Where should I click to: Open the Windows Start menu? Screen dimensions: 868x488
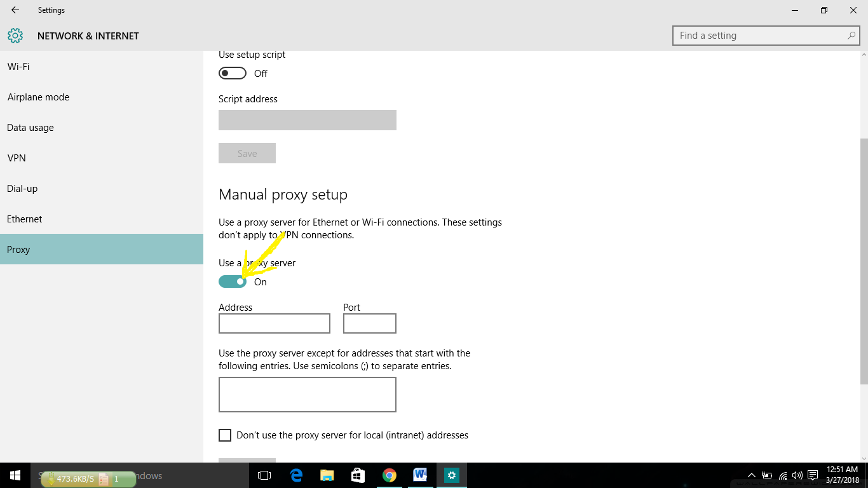pos(15,475)
